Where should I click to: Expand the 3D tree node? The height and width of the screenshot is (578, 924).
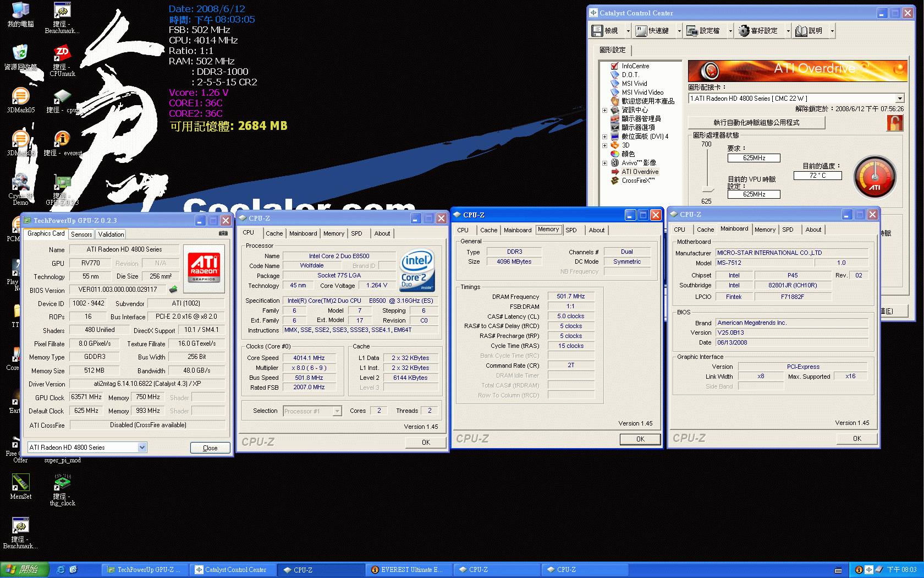[604, 145]
